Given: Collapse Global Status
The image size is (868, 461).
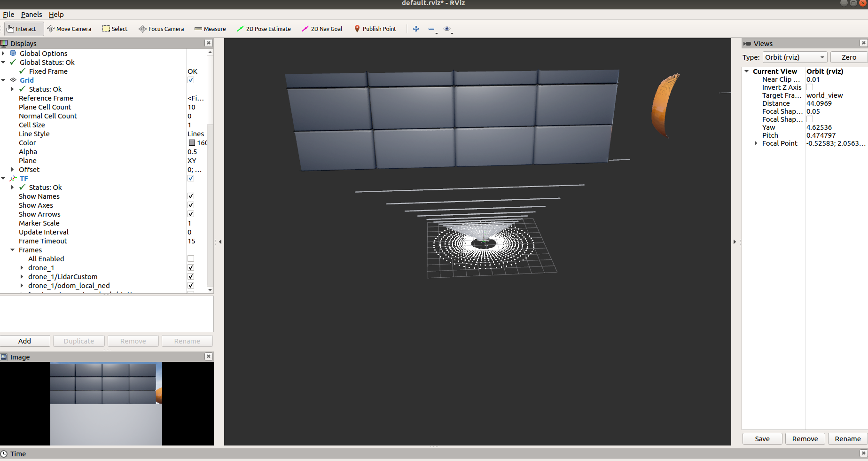Looking at the screenshot, I should [3, 62].
